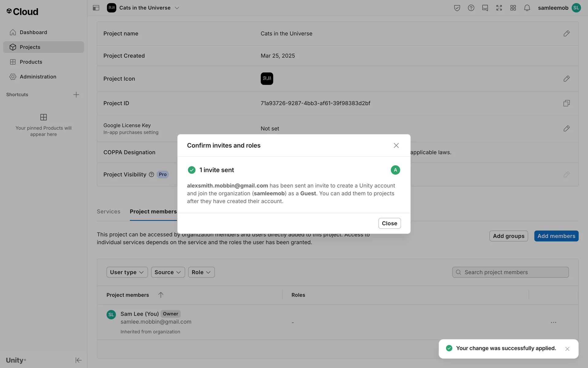Open Administration in the sidebar

pyautogui.click(x=38, y=77)
